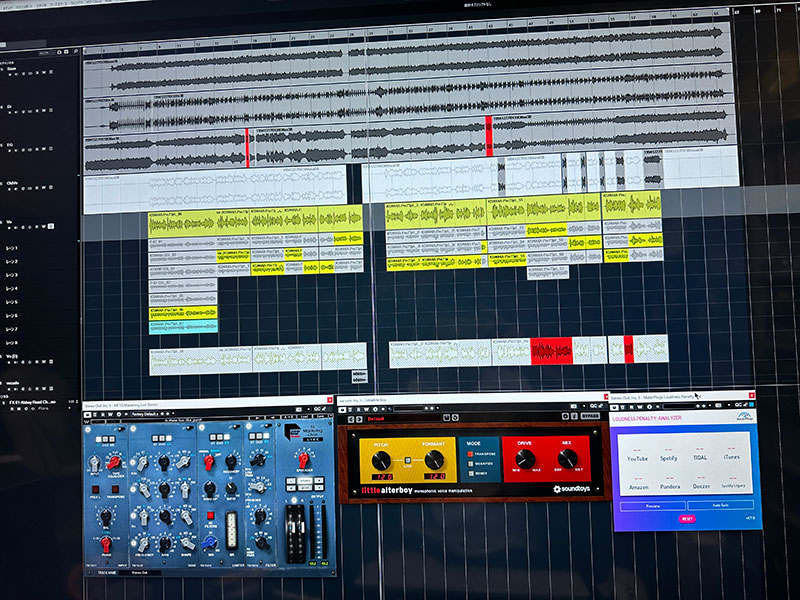Click the Formant knob in Little AlterBoy

[x=434, y=460]
